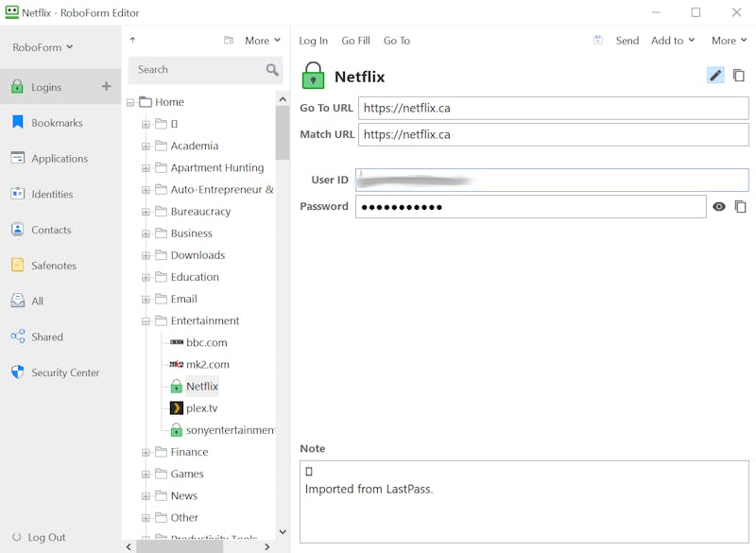Click the search magnifier icon
Viewport: 756px width, 553px height.
pyautogui.click(x=272, y=70)
